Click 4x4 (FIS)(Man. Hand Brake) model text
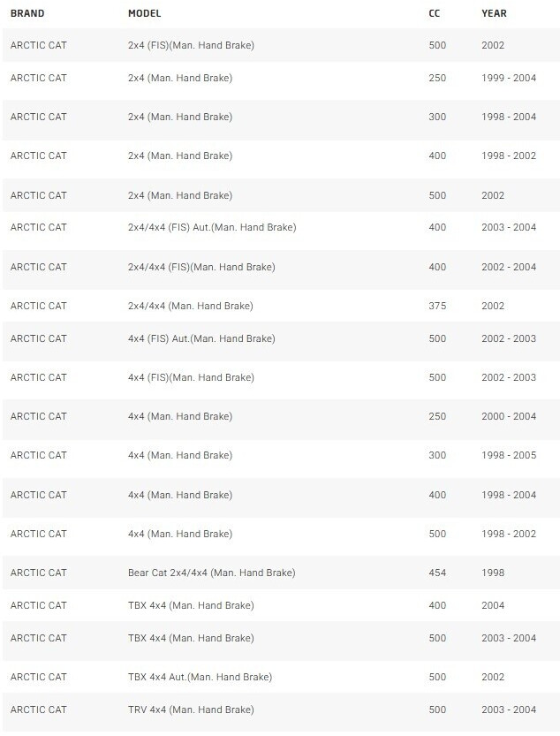This screenshot has width=560, height=736. click(x=191, y=377)
